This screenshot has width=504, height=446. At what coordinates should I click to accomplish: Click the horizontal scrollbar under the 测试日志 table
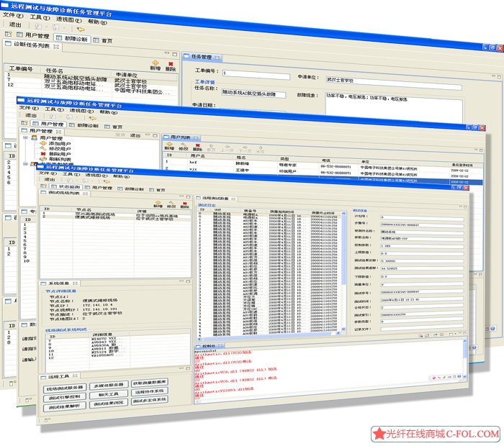tap(269, 336)
